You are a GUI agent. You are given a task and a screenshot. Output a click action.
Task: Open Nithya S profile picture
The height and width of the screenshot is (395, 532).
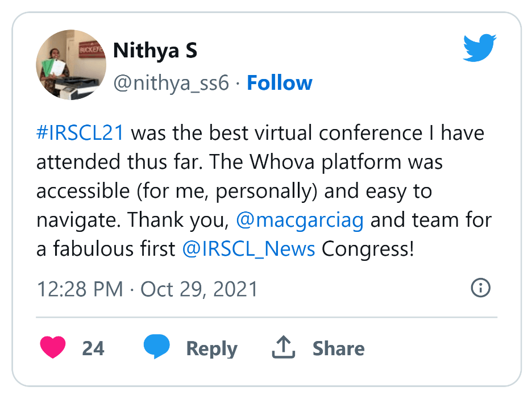[71, 65]
